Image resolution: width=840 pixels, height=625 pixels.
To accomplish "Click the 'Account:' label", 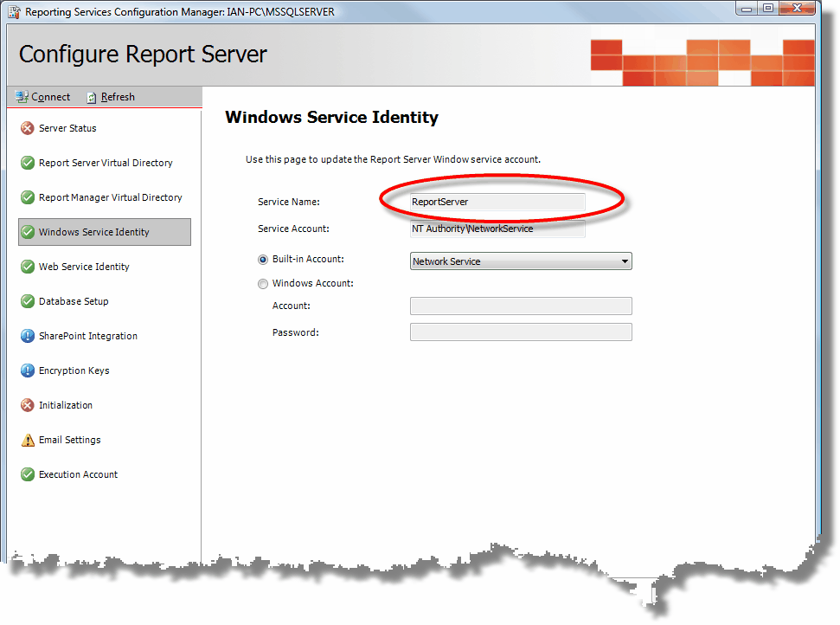I will pyautogui.click(x=291, y=306).
